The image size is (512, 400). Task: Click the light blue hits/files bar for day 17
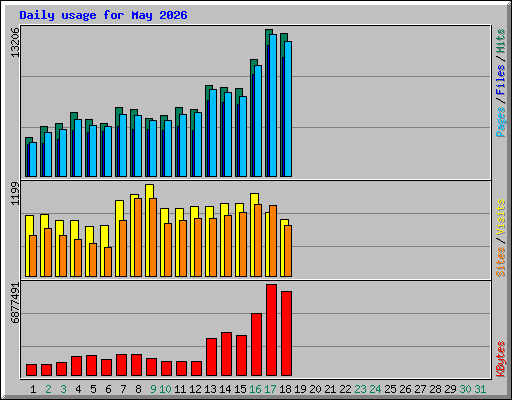point(273,105)
